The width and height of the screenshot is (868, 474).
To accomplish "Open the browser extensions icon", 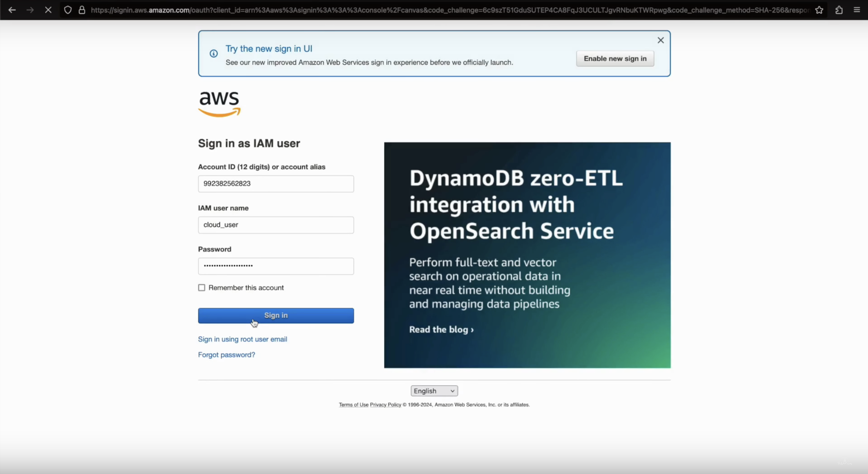I will point(839,10).
